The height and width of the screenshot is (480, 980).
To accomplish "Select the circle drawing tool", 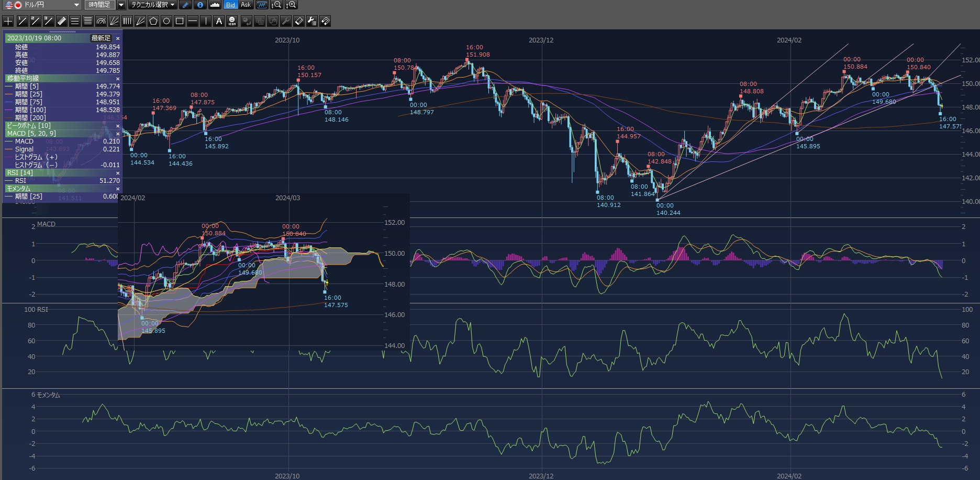I will (x=166, y=21).
